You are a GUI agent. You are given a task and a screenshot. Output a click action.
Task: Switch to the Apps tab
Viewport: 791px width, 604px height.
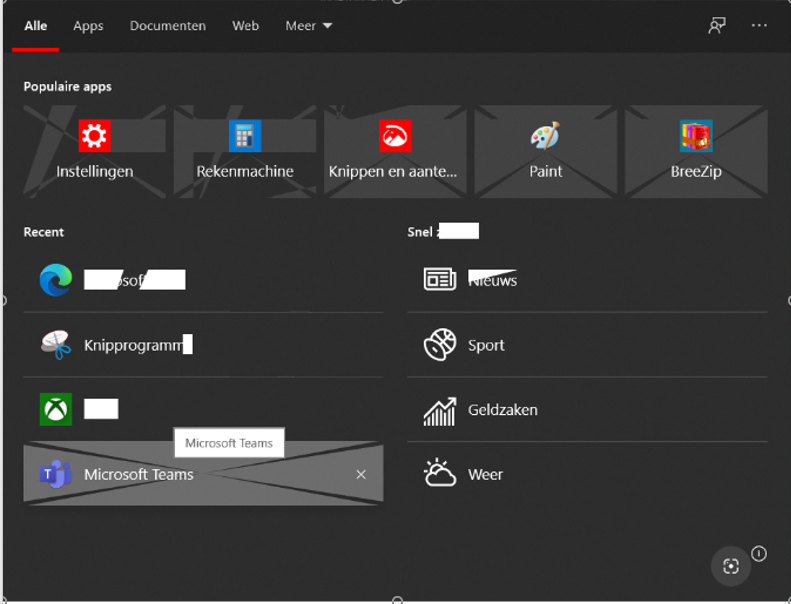pyautogui.click(x=88, y=26)
